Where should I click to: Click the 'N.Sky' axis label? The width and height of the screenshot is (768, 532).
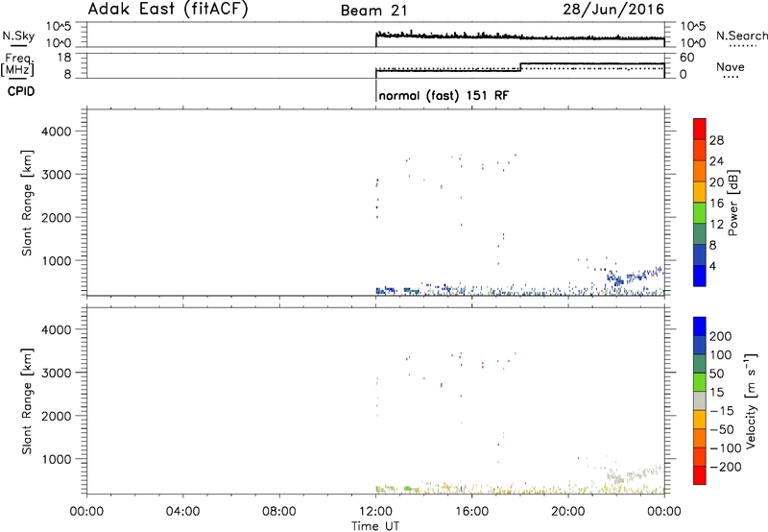tap(18, 36)
